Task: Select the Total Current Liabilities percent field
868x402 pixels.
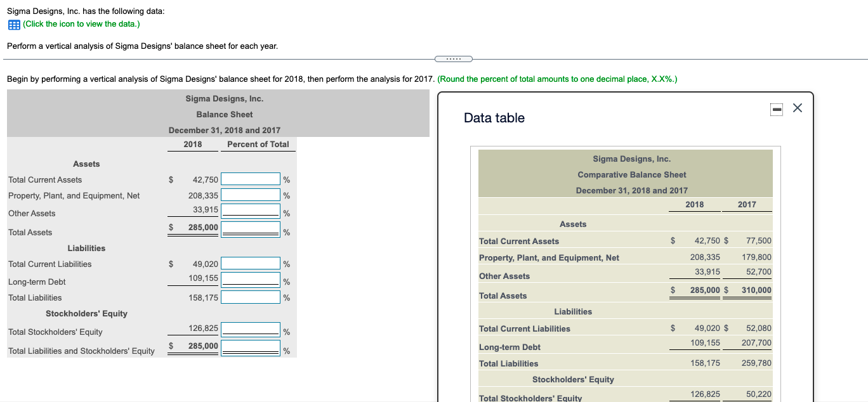Action: click(x=250, y=264)
